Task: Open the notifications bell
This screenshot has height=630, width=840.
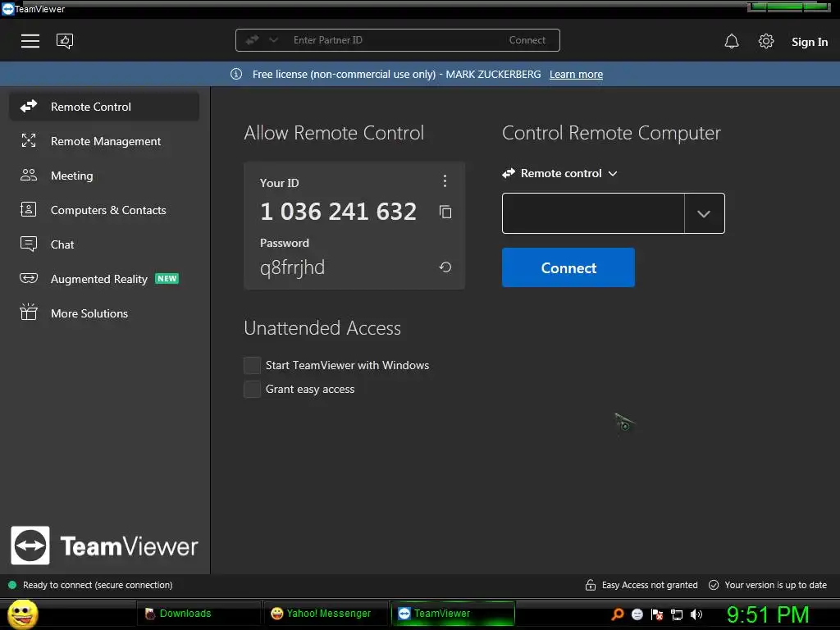Action: (731, 41)
